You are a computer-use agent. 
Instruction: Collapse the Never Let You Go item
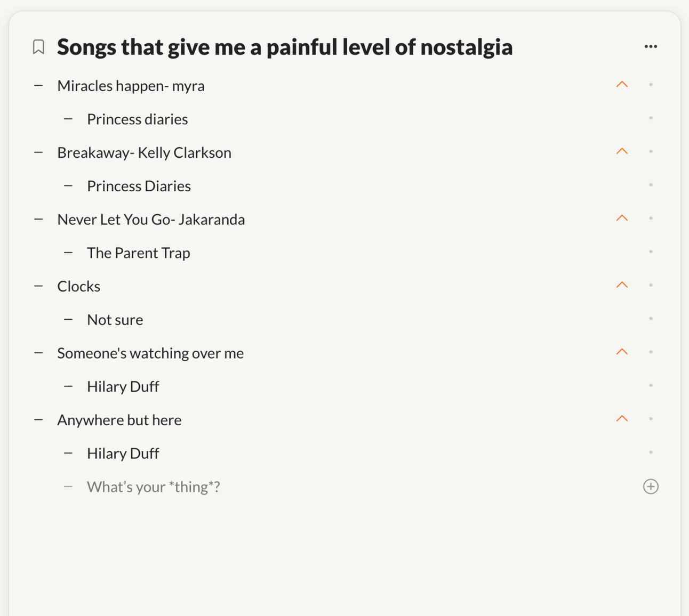click(622, 218)
